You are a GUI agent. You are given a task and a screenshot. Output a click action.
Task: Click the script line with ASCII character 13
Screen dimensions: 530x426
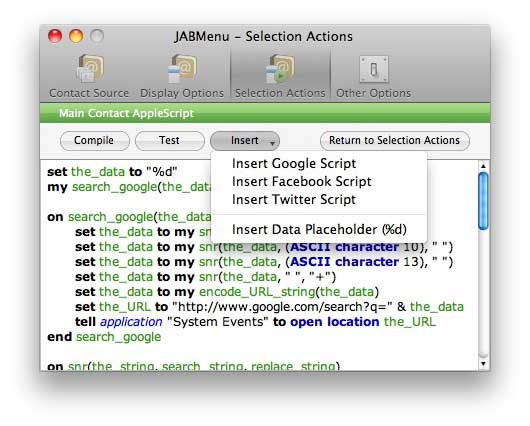[264, 262]
